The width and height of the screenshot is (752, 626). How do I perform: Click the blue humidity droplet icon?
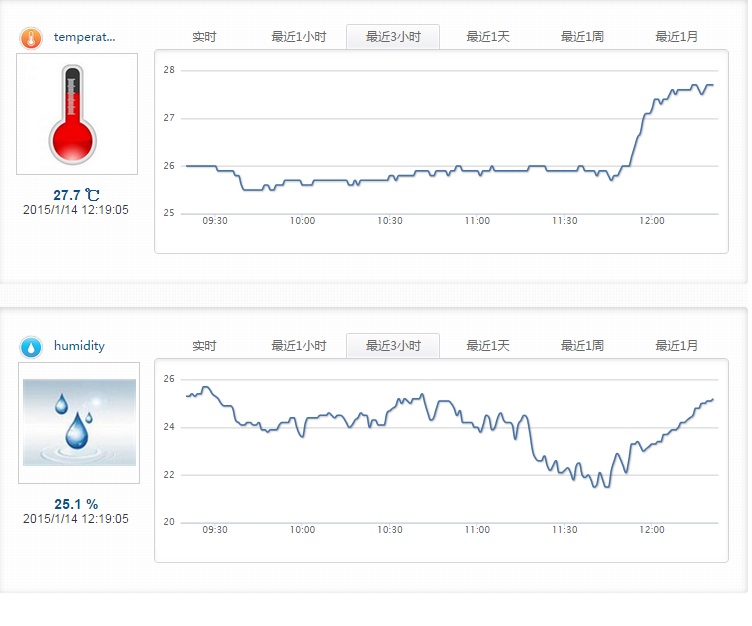click(31, 347)
